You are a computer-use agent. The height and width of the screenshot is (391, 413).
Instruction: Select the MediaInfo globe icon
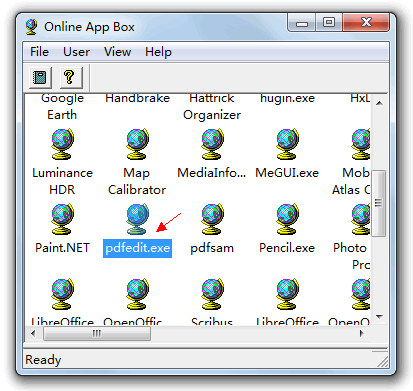click(x=212, y=144)
